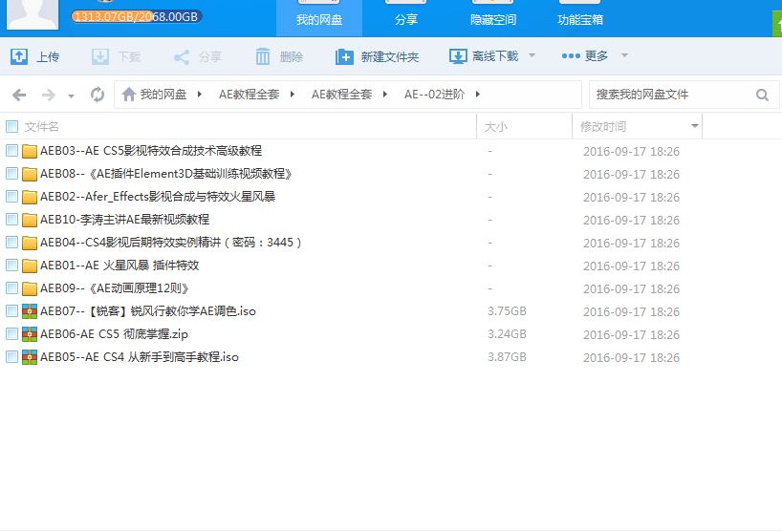
Task: Click the Upload icon in toolbar
Action: (19, 56)
